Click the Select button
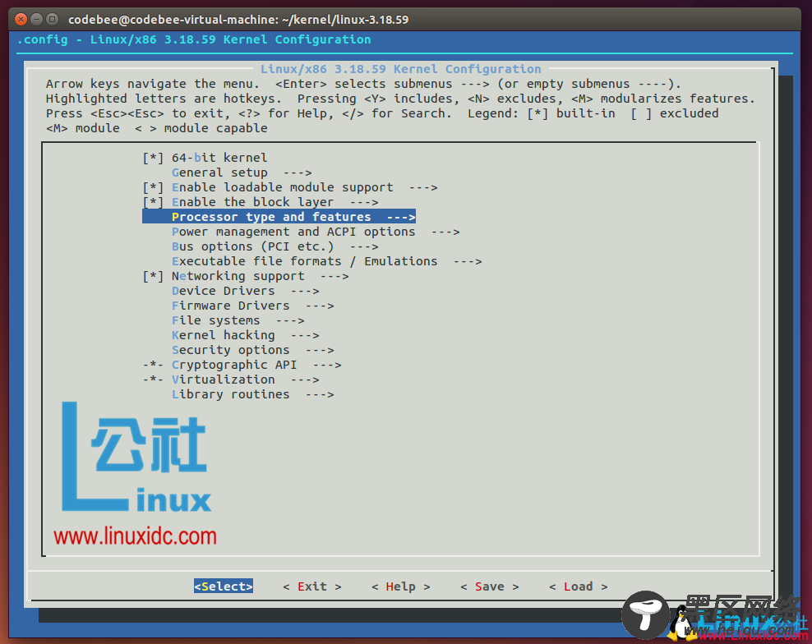Screen dimensions: 812x644 tap(224, 586)
